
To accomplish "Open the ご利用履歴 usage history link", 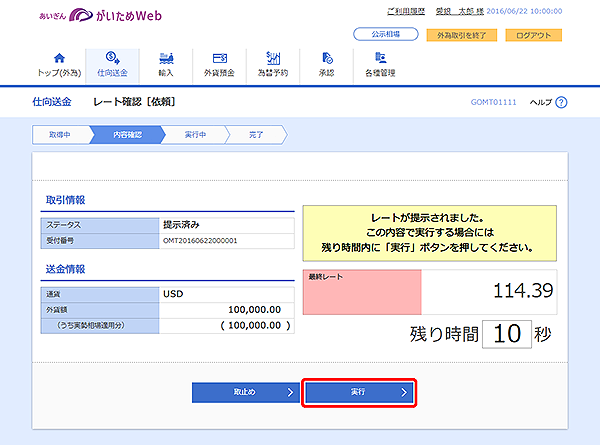I will (406, 11).
